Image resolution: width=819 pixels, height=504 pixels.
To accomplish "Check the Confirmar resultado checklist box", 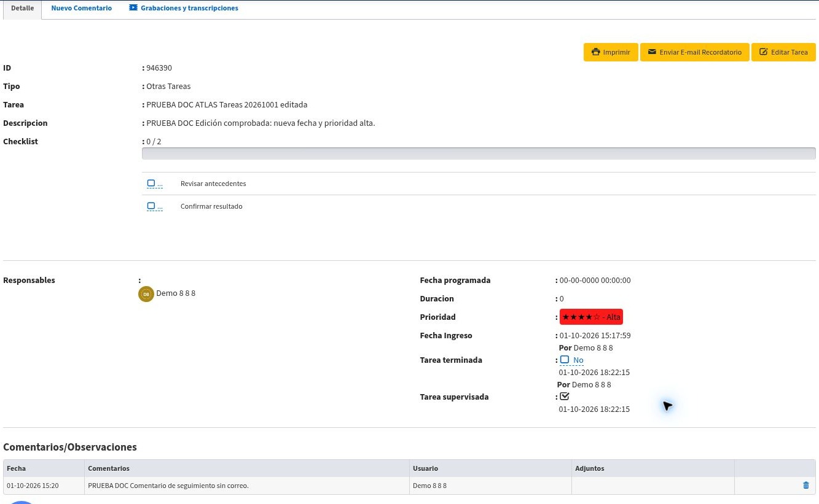I will 151,206.
